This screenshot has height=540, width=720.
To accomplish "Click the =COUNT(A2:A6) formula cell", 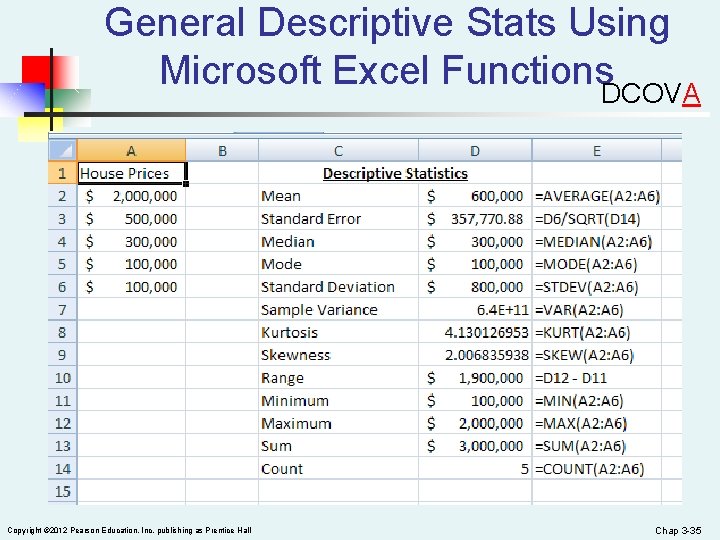I will pos(596,469).
